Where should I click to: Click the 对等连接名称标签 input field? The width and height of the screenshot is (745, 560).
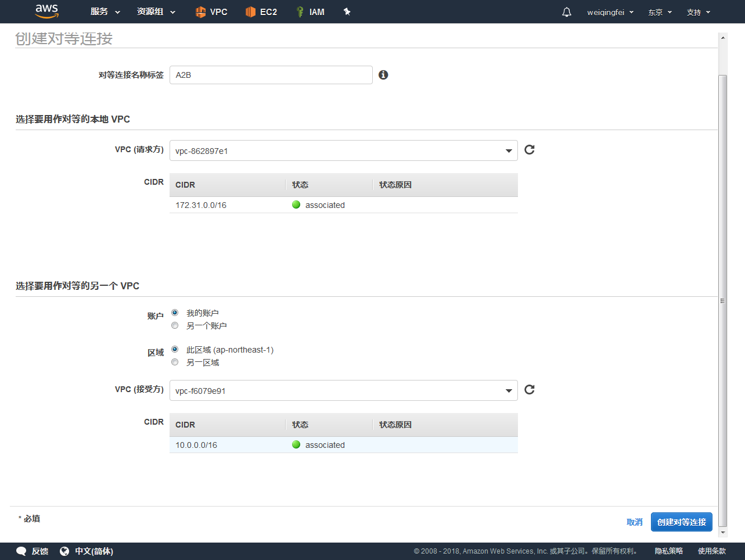coord(271,75)
